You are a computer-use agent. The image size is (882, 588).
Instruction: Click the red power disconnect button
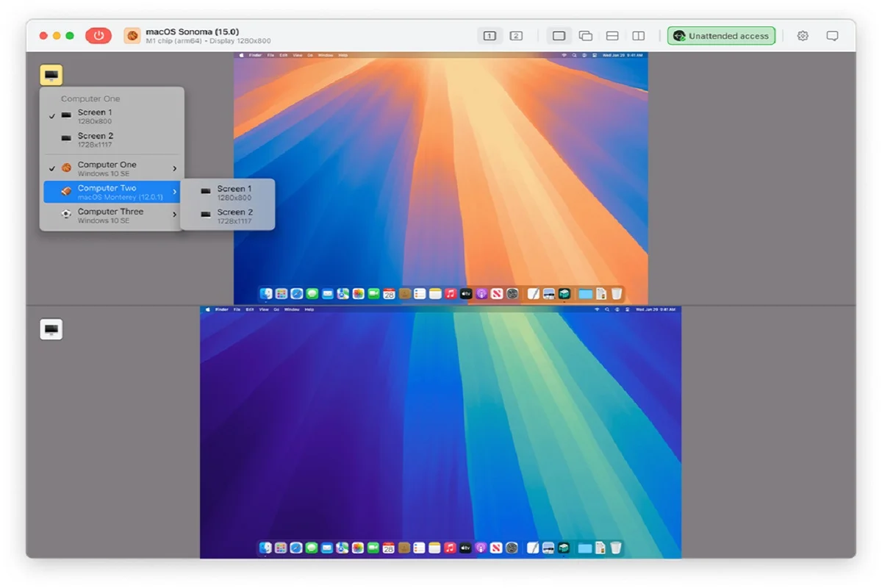click(x=98, y=35)
